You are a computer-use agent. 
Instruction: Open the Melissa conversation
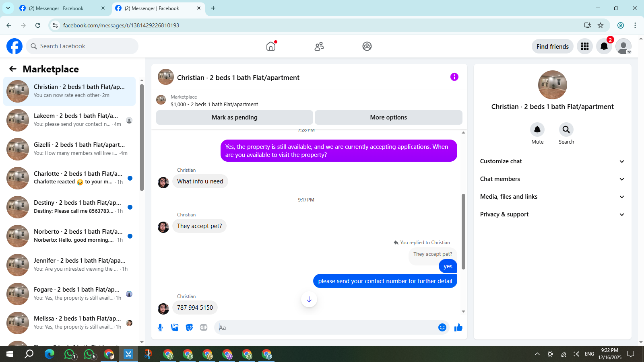coord(69,323)
